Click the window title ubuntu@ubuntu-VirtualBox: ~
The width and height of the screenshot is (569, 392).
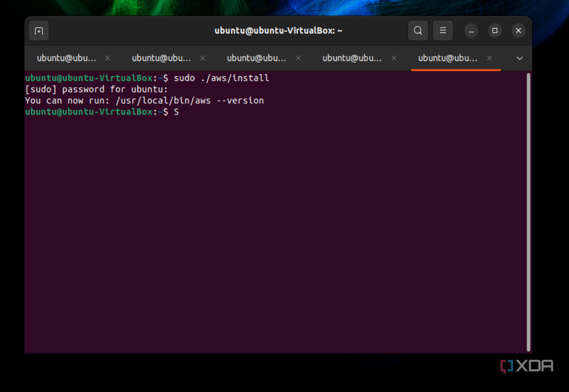pyautogui.click(x=278, y=31)
